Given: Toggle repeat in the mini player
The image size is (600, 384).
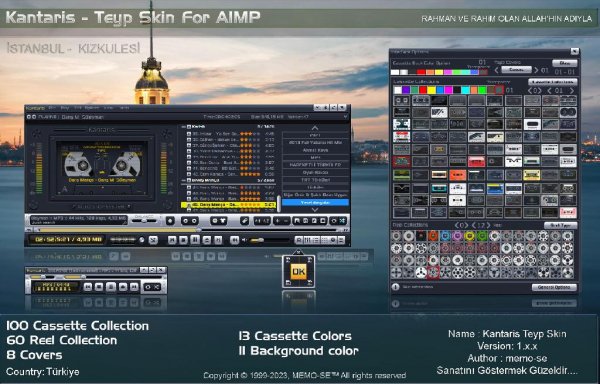Looking at the screenshot, I should [148, 286].
